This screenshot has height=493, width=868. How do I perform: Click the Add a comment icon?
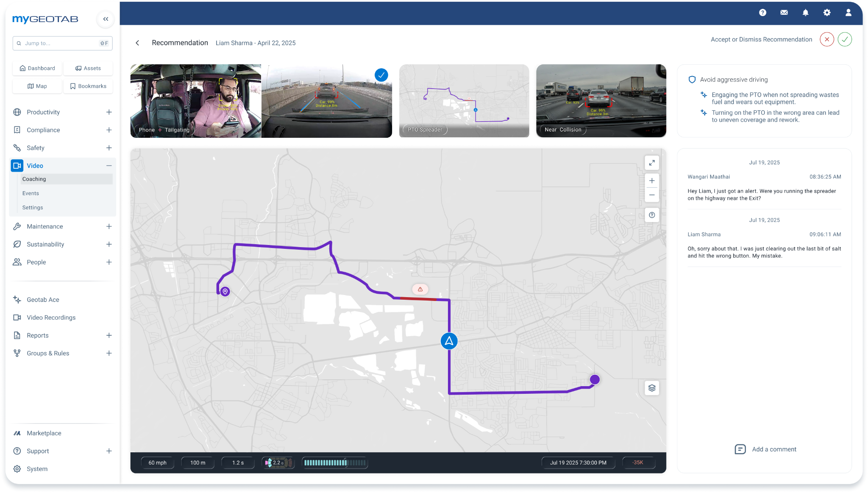[x=740, y=449]
